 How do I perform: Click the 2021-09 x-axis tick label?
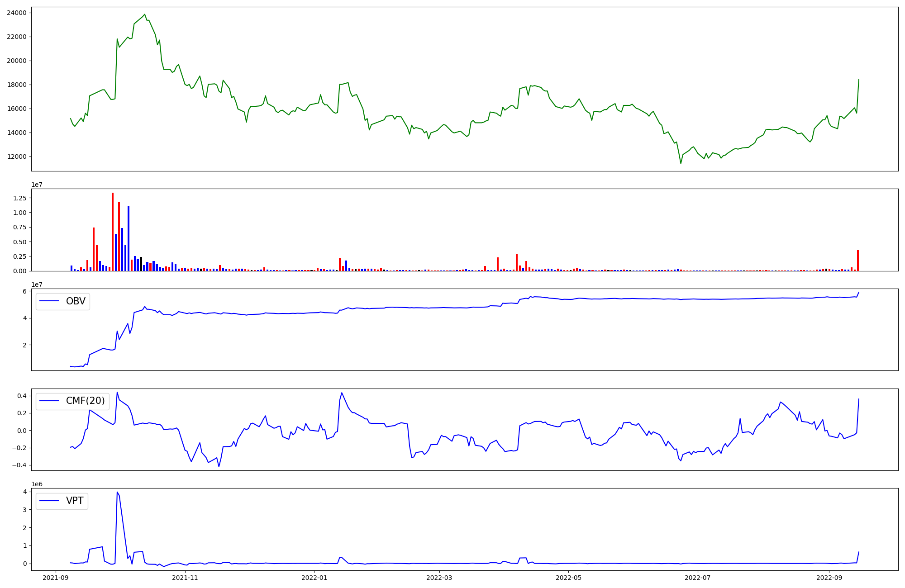56,578
